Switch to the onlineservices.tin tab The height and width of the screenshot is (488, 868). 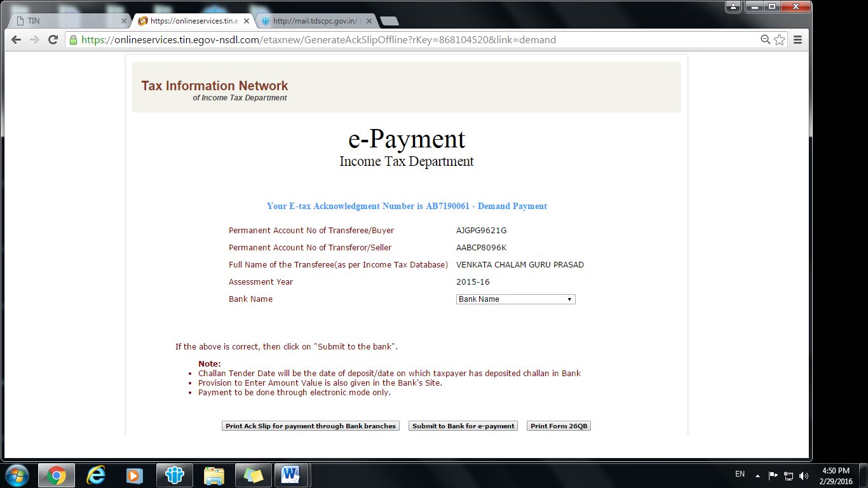tap(193, 21)
